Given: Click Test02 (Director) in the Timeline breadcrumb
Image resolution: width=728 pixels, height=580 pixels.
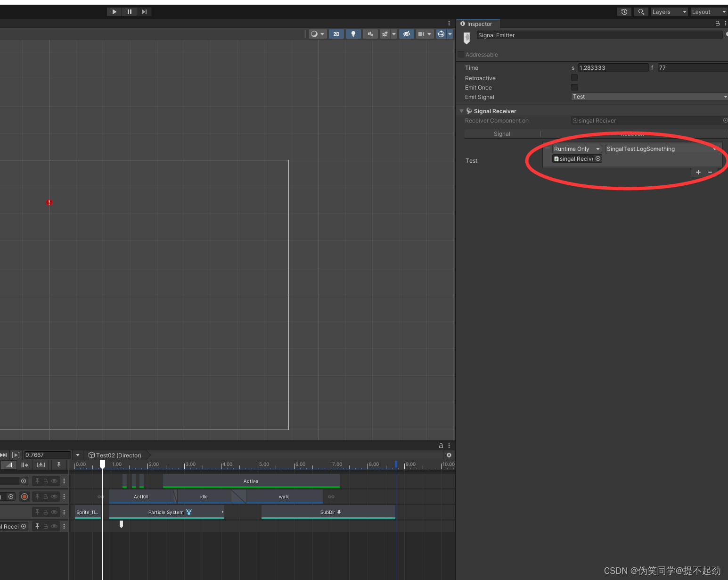Looking at the screenshot, I should pos(117,455).
